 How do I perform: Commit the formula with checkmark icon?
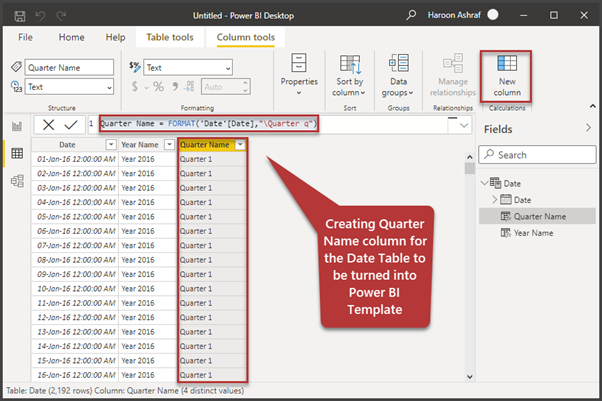pos(71,124)
